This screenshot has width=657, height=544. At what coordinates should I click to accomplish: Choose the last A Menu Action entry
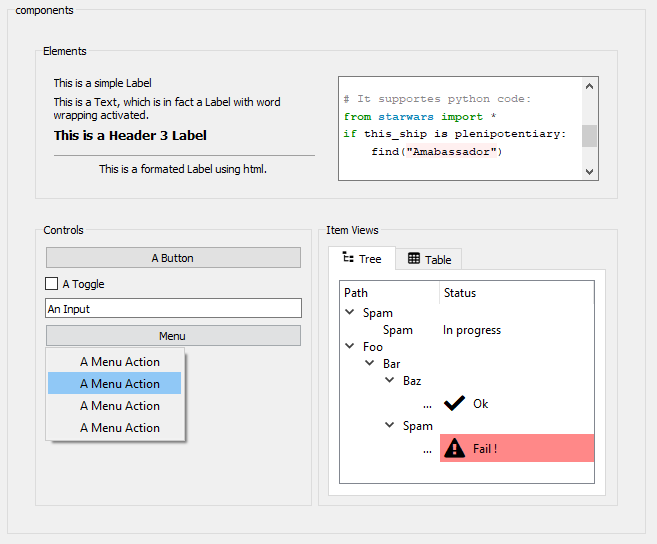pyautogui.click(x=119, y=428)
